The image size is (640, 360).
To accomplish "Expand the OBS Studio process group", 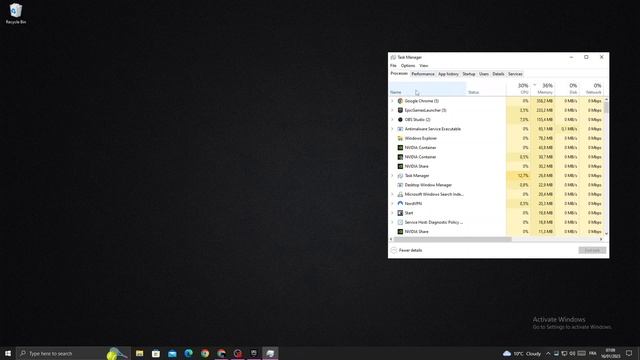I will [x=392, y=120].
